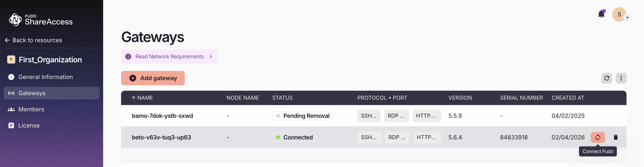Click the SSH protocol chip for bamo-7dok-ystb-sxwd

click(368, 116)
